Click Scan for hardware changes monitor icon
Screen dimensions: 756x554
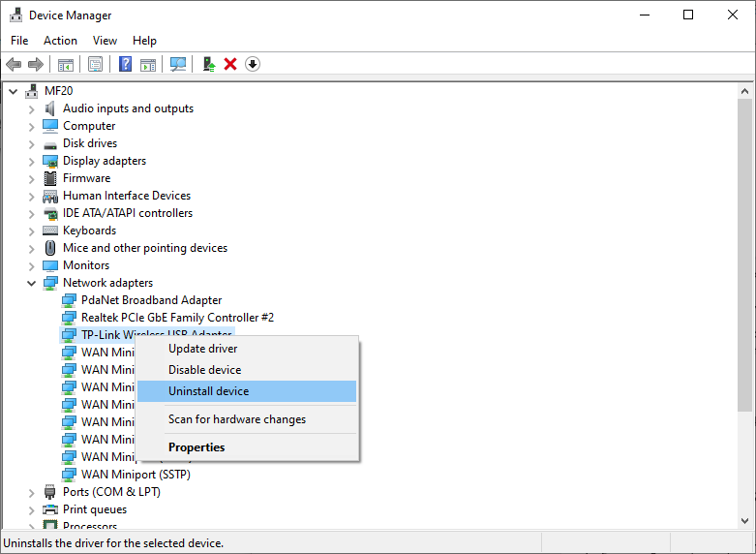(178, 64)
